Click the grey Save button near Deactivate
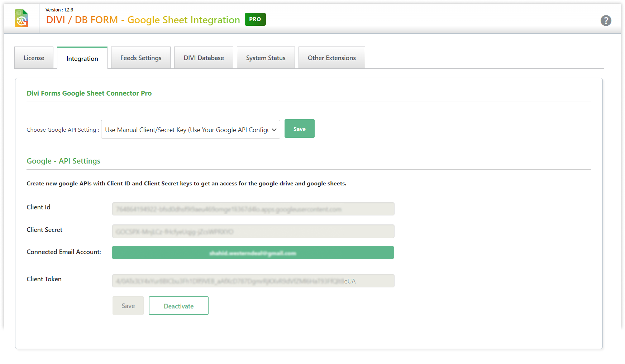Viewport: 625px width, 364px height. [x=128, y=306]
